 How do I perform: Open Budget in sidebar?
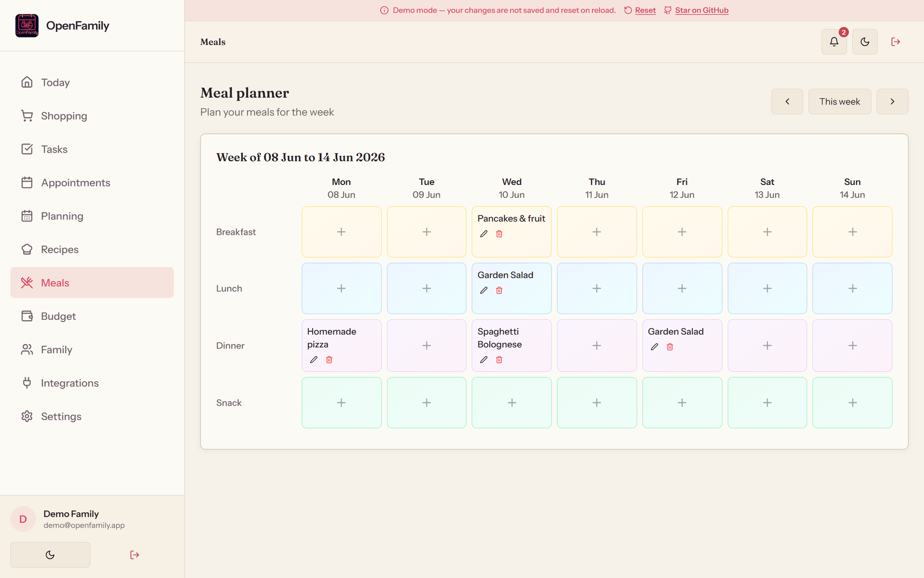(x=92, y=316)
